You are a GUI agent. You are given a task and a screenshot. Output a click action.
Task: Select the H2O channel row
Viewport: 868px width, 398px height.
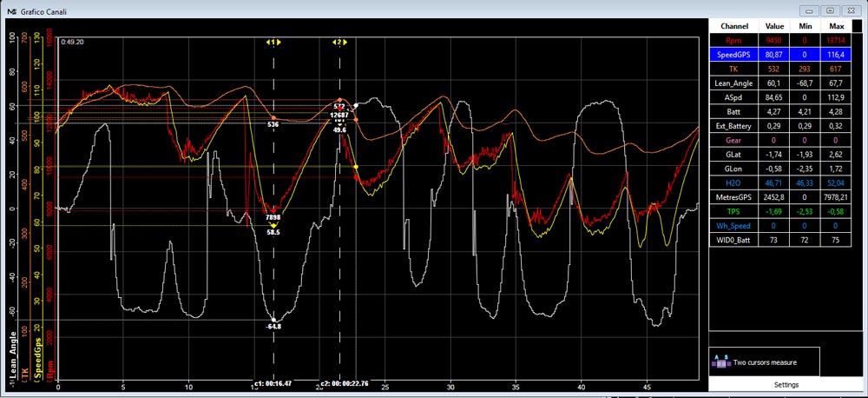click(780, 182)
